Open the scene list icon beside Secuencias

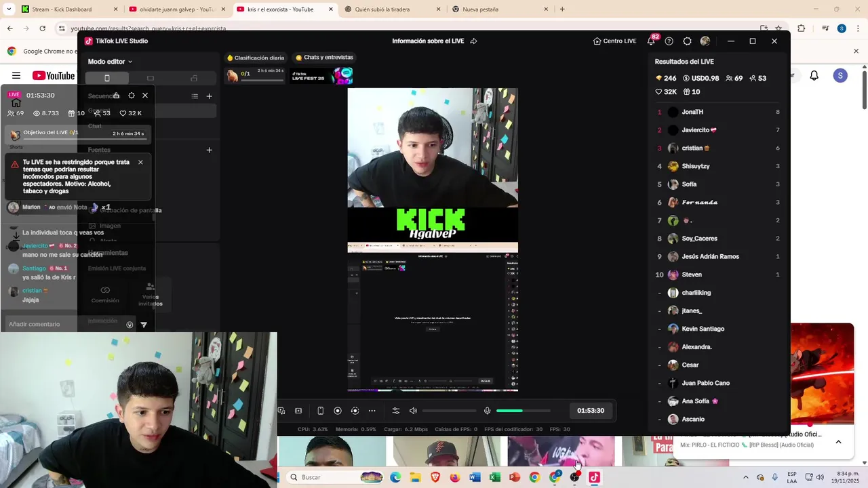195,96
